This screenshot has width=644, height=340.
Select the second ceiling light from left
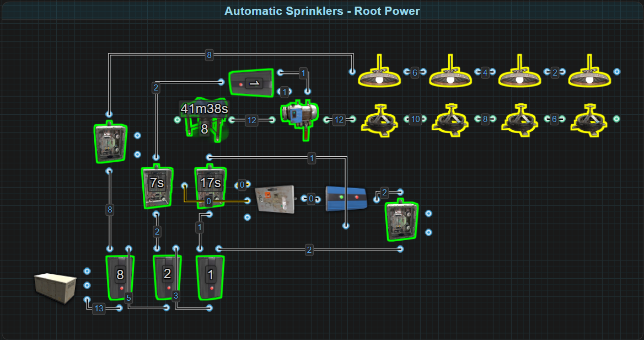450,72
